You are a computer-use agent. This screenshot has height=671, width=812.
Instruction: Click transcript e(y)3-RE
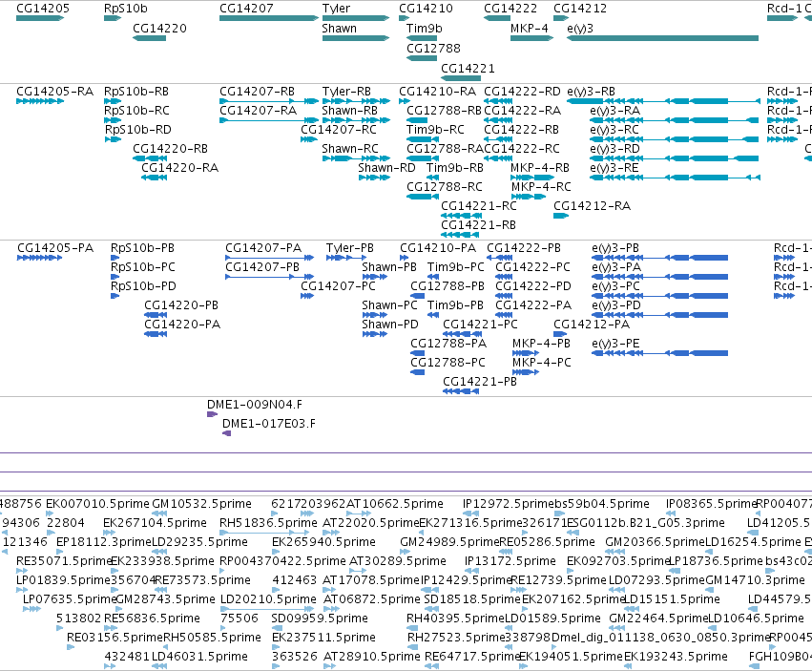click(614, 168)
